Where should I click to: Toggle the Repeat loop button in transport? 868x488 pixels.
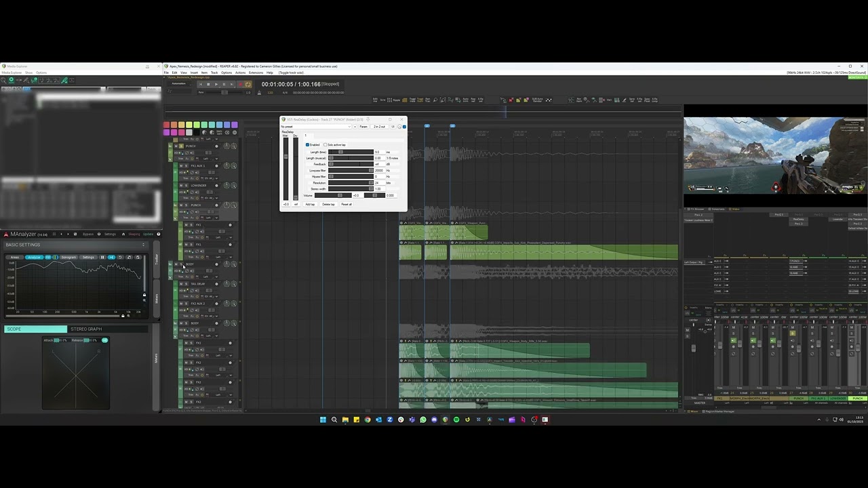tap(248, 84)
